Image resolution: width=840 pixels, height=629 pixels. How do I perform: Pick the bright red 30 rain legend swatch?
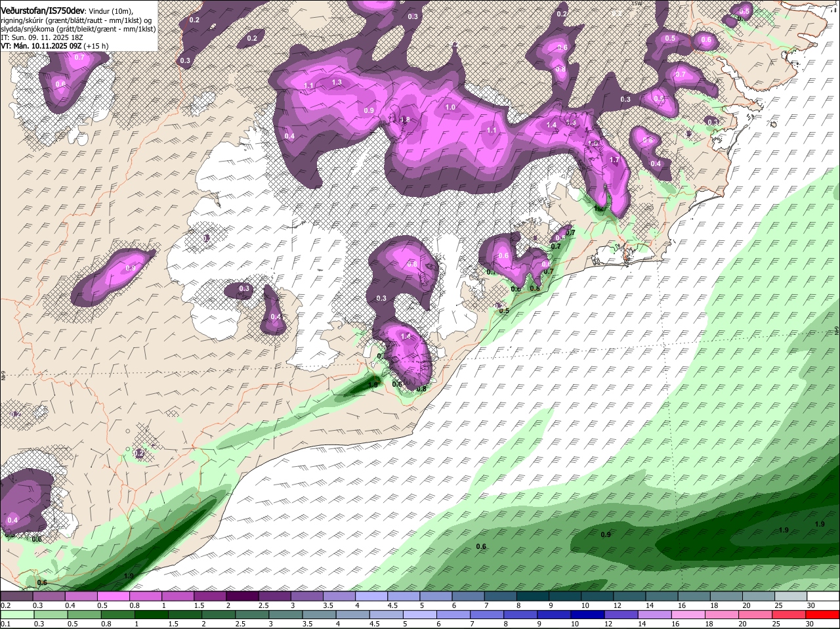click(x=823, y=614)
